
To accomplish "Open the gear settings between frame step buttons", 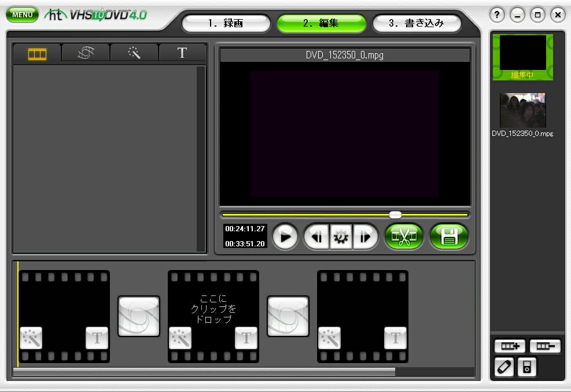I will (341, 237).
